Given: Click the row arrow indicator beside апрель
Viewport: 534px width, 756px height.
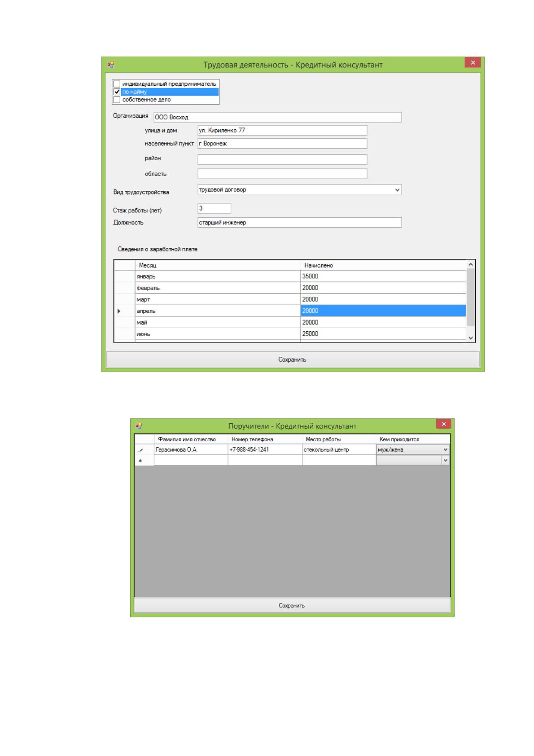Looking at the screenshot, I should pyautogui.click(x=119, y=311).
